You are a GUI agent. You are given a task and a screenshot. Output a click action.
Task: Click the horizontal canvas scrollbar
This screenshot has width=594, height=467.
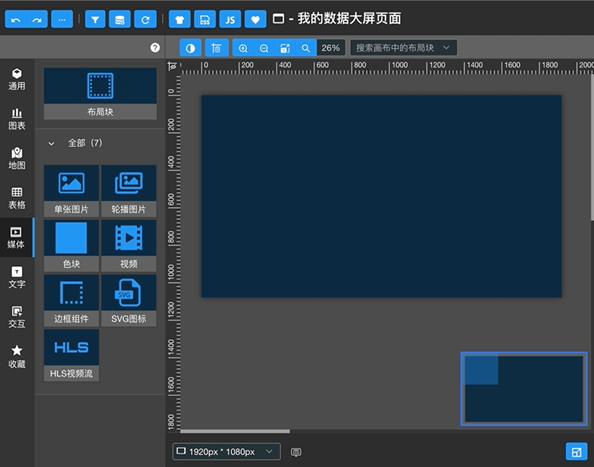(x=235, y=431)
